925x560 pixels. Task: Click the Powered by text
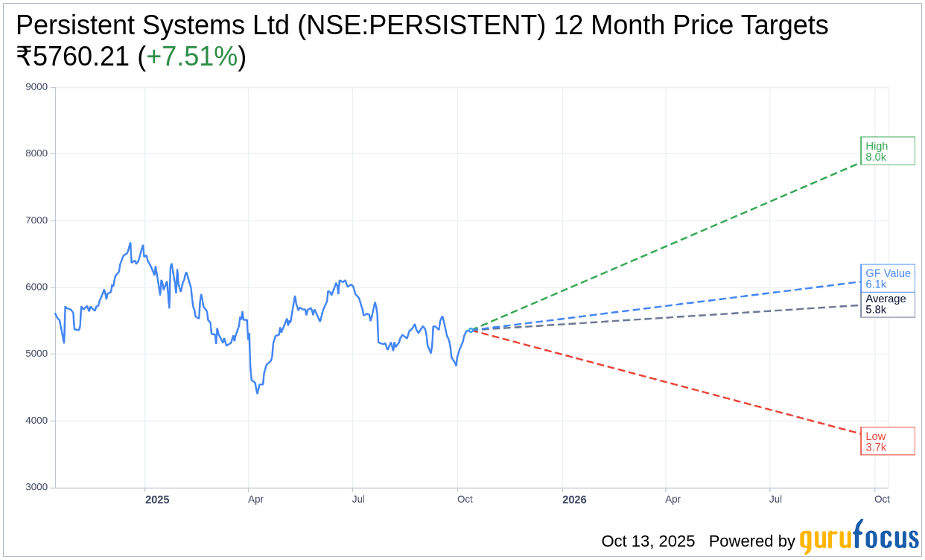click(x=751, y=541)
